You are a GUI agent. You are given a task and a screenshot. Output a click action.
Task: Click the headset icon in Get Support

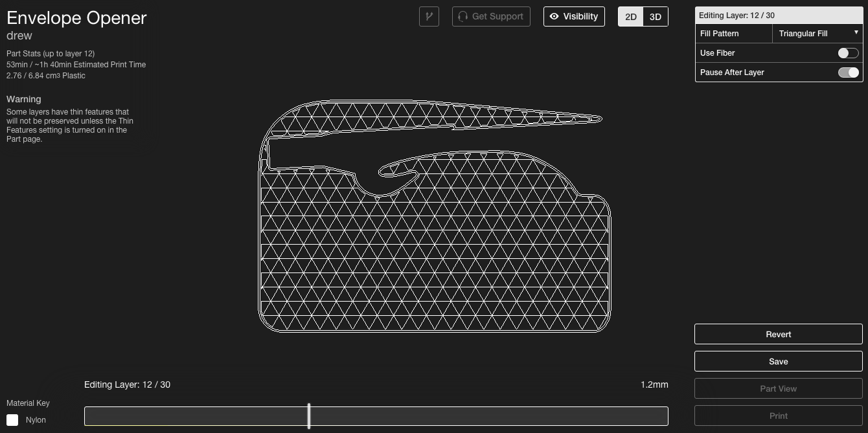tap(463, 16)
